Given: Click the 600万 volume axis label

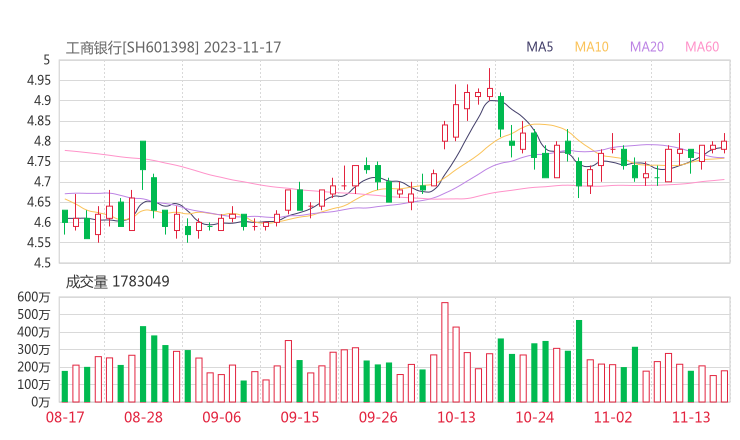Looking at the screenshot, I should point(34,297).
